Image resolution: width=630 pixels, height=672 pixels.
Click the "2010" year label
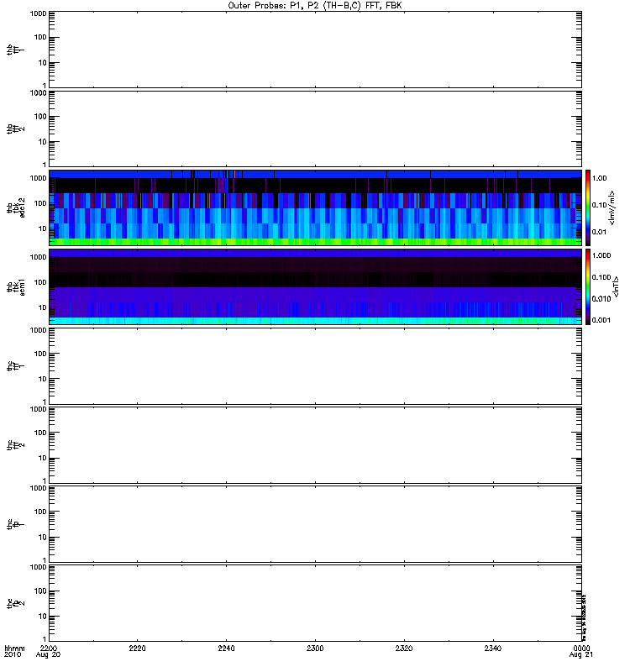click(13, 655)
